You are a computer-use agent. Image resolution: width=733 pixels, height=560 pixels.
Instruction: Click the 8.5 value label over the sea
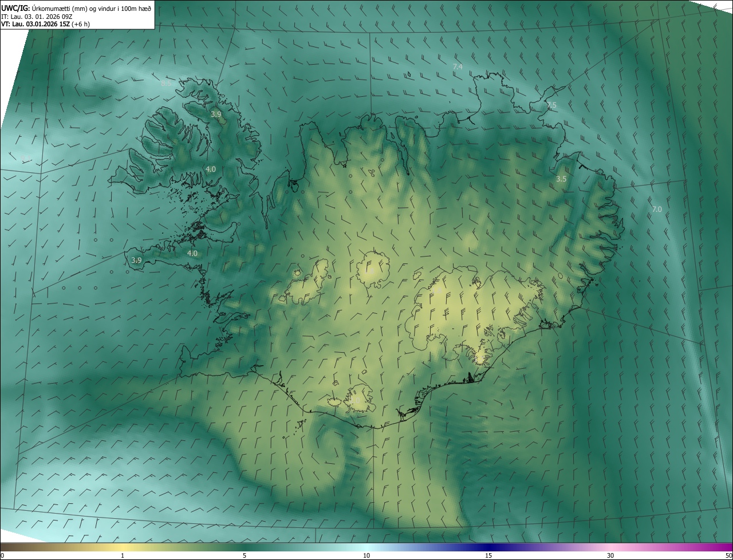(x=166, y=84)
